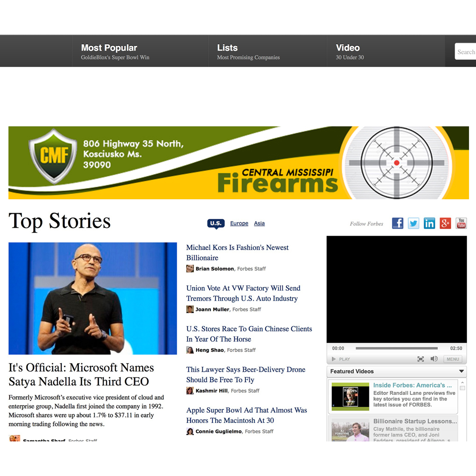This screenshot has width=476, height=476.
Task: Open the video player MENU
Action: (x=453, y=359)
